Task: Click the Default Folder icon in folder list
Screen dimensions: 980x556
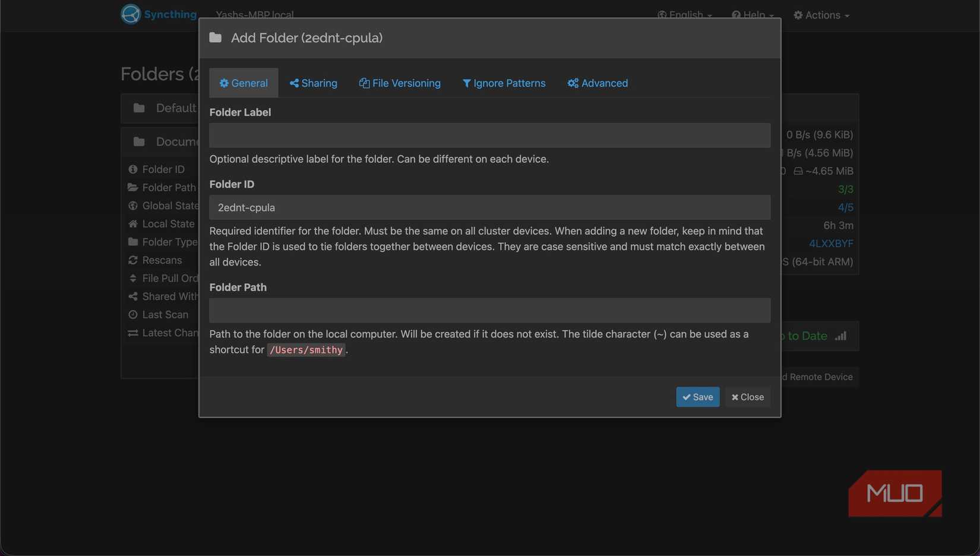Action: pyautogui.click(x=139, y=108)
